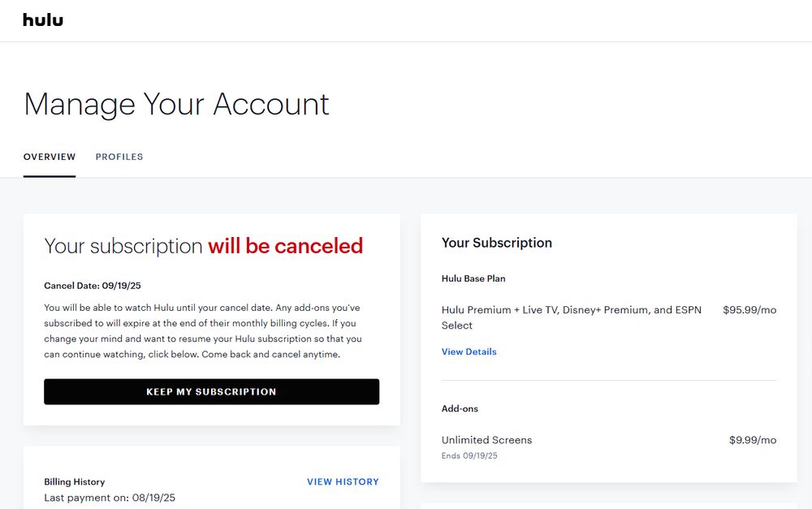Select the Overview tab
The width and height of the screenshot is (812, 509).
tap(50, 157)
